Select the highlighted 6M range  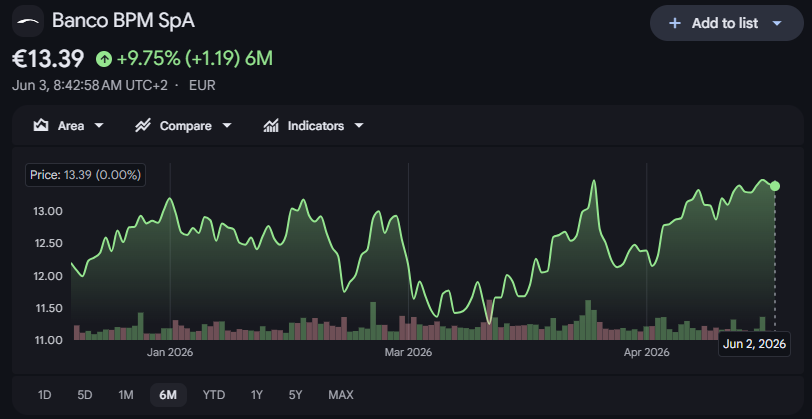(x=168, y=395)
